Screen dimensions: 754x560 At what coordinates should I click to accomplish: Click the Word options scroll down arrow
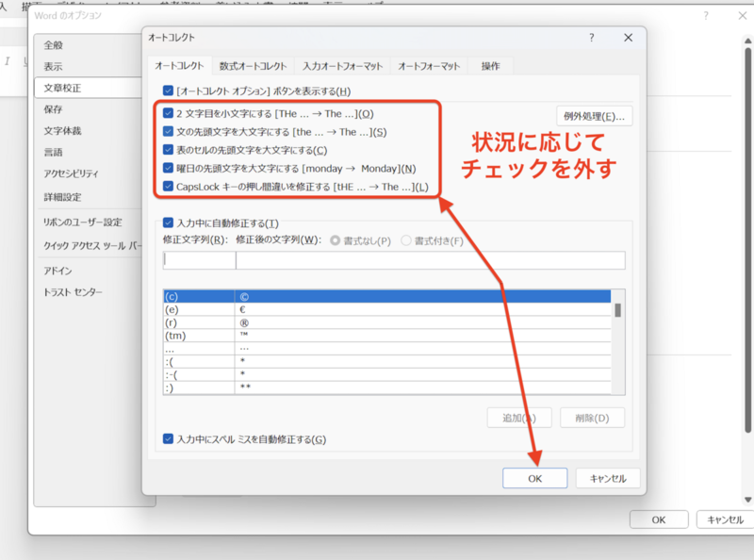coord(747,500)
